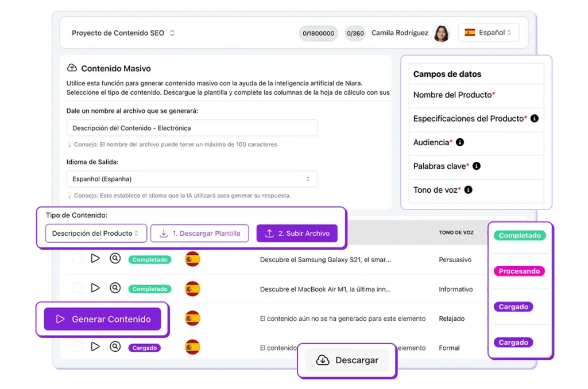
Task: Expand the Proyecto de Contenido SEO selector
Action: pyautogui.click(x=123, y=33)
